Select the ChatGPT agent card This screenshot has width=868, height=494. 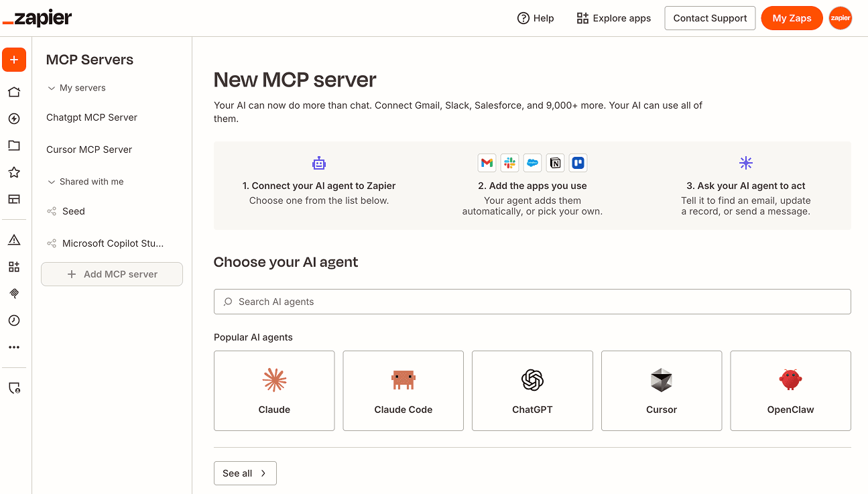(532, 391)
